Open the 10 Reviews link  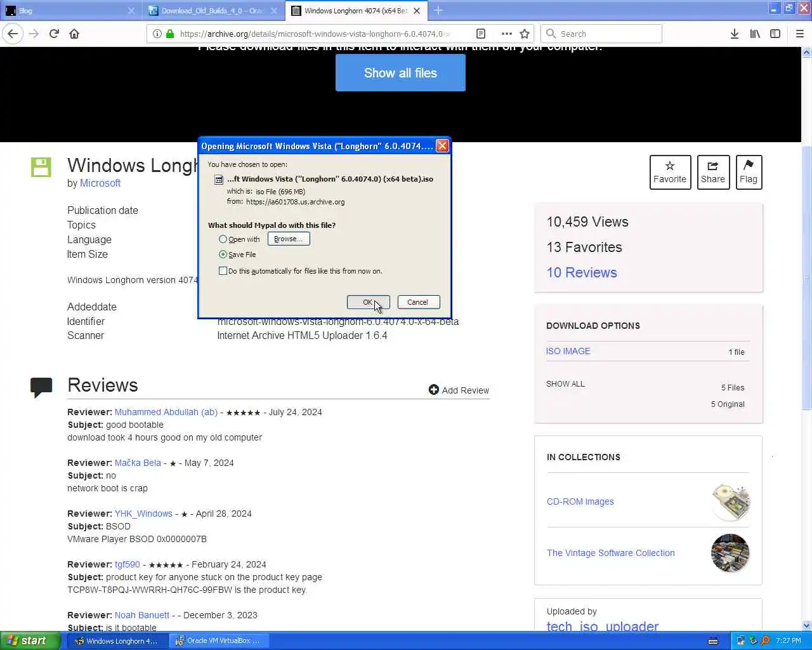click(x=582, y=272)
